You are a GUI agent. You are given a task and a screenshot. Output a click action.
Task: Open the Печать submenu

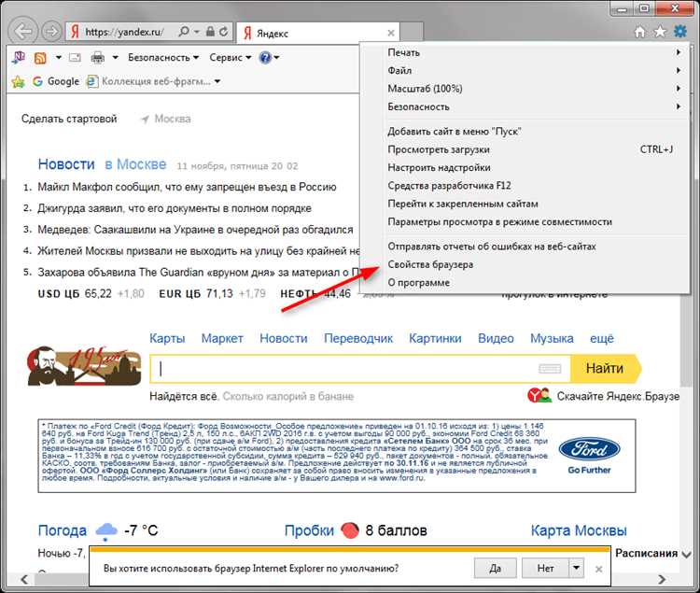click(x=525, y=52)
